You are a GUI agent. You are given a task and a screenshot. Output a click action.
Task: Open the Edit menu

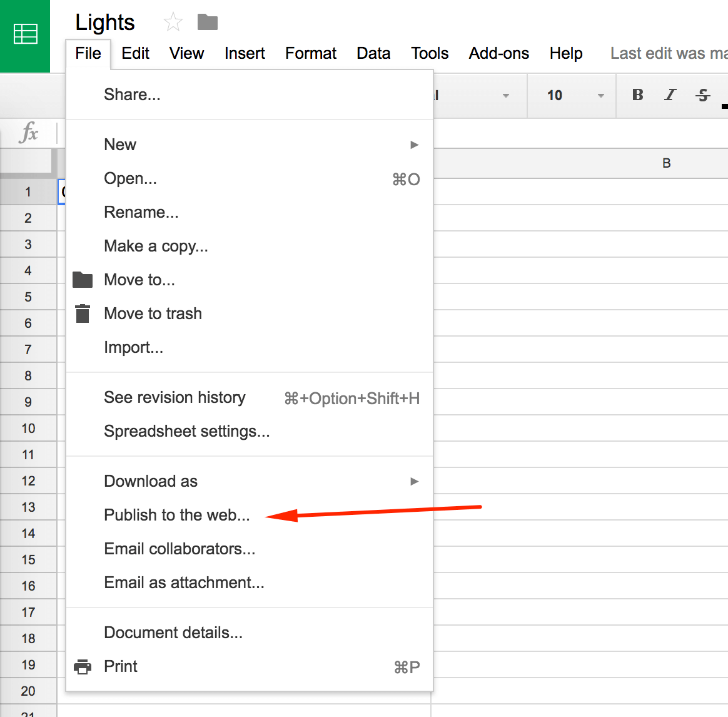[x=135, y=53]
